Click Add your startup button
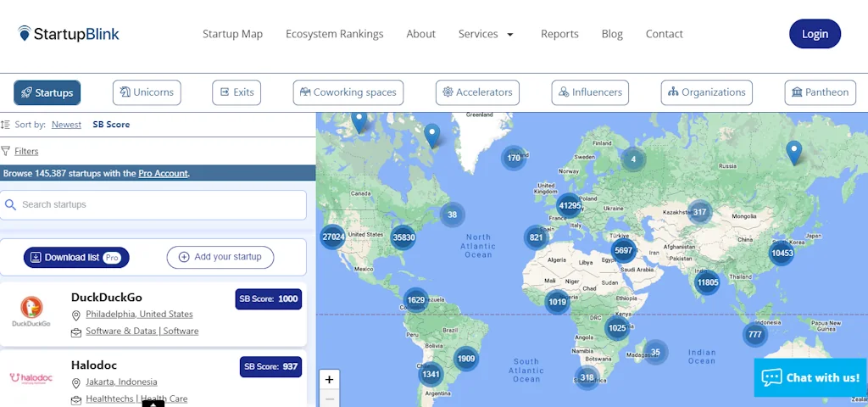This screenshot has width=868, height=407. (220, 258)
